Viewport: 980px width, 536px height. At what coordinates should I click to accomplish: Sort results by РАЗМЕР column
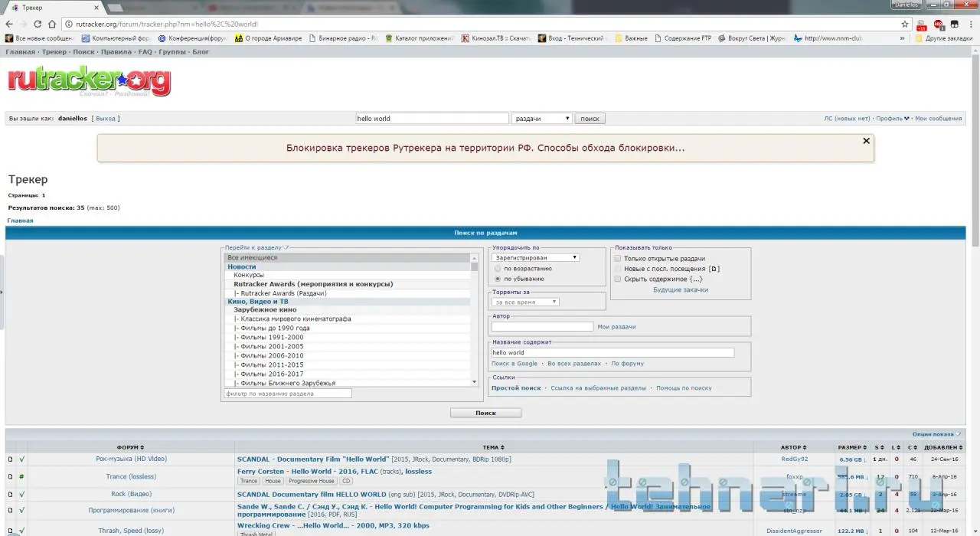point(852,447)
